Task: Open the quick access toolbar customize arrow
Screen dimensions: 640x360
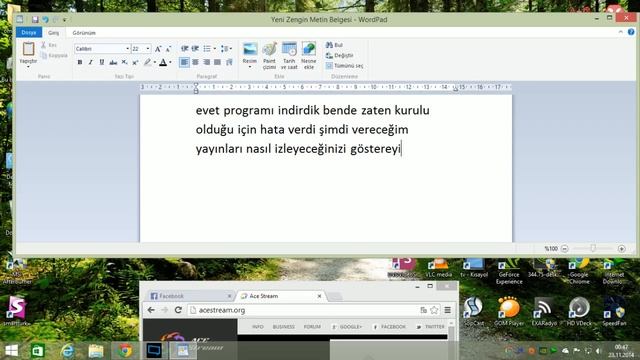Action: tap(64, 20)
